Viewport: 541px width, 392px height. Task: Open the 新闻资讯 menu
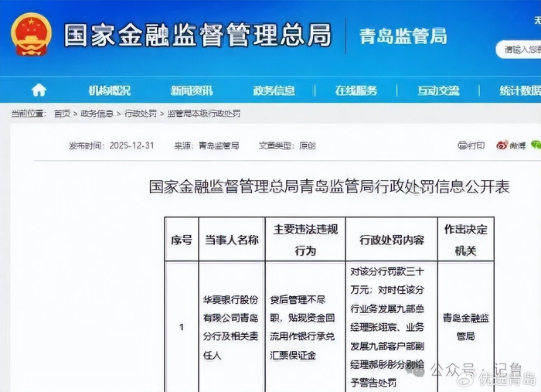click(x=192, y=90)
